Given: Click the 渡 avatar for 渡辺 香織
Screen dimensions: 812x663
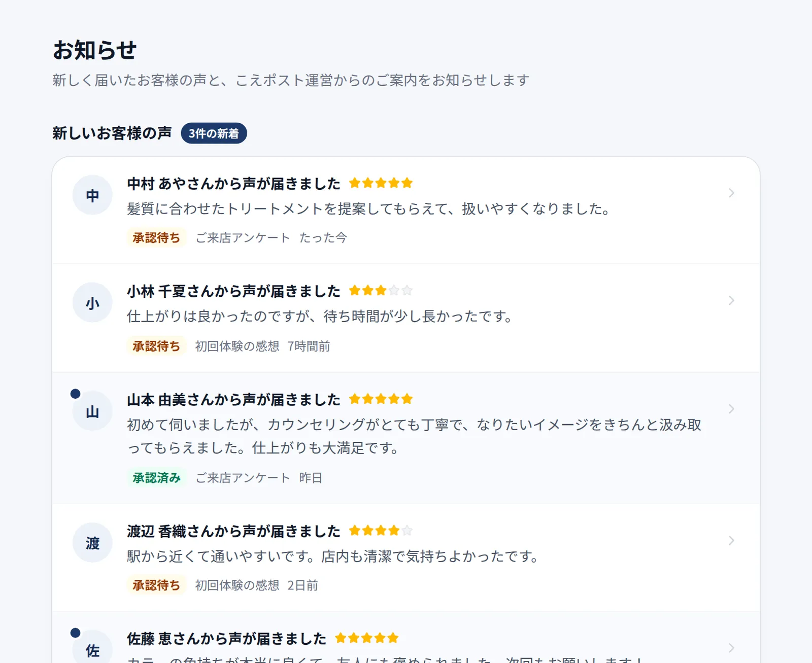Looking at the screenshot, I should point(92,542).
